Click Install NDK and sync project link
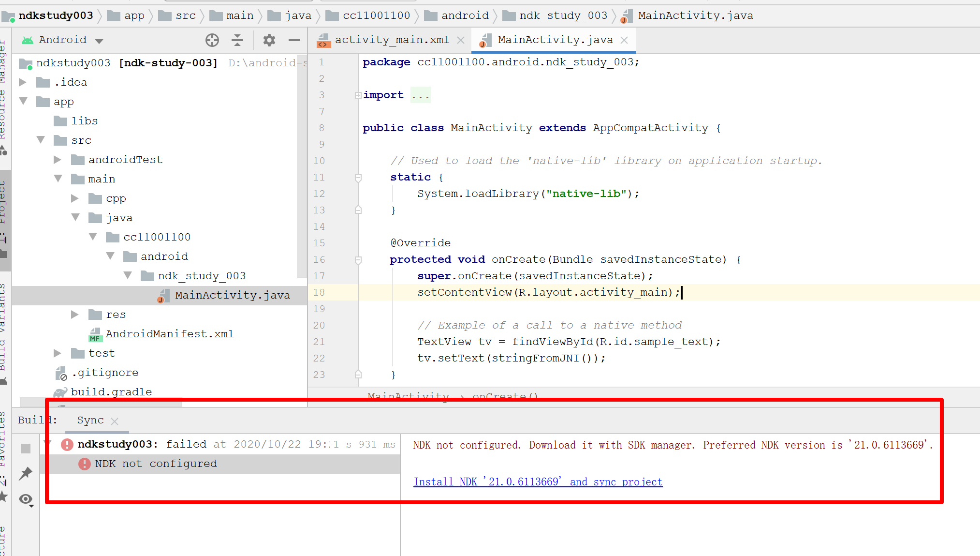 (538, 482)
